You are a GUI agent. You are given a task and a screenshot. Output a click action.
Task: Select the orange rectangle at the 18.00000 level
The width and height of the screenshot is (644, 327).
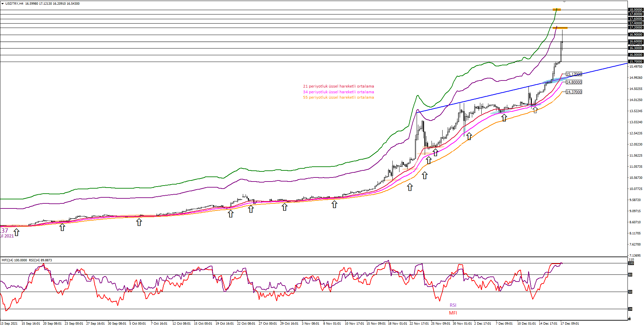(557, 9)
